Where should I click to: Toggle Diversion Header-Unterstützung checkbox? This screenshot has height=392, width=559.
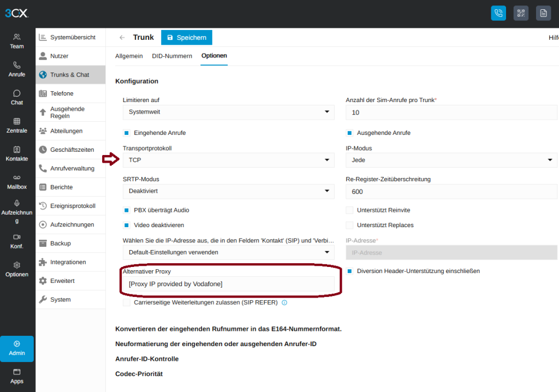[349, 271]
